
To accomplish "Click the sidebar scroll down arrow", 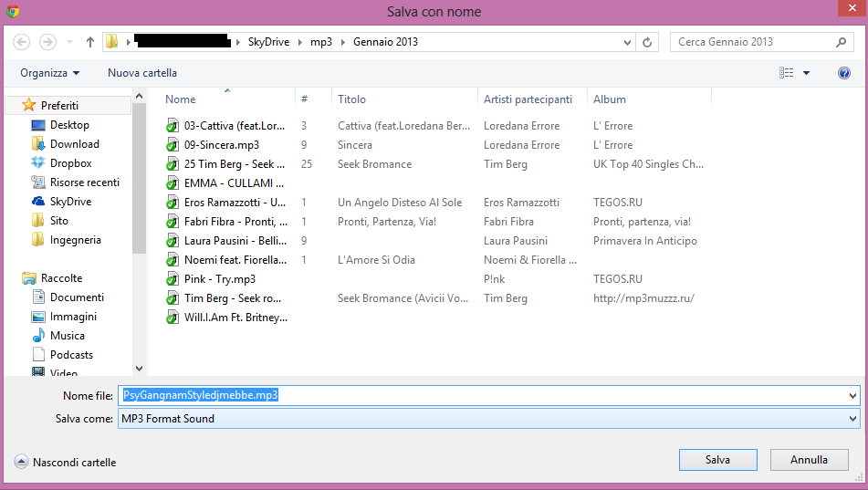I will coord(139,369).
